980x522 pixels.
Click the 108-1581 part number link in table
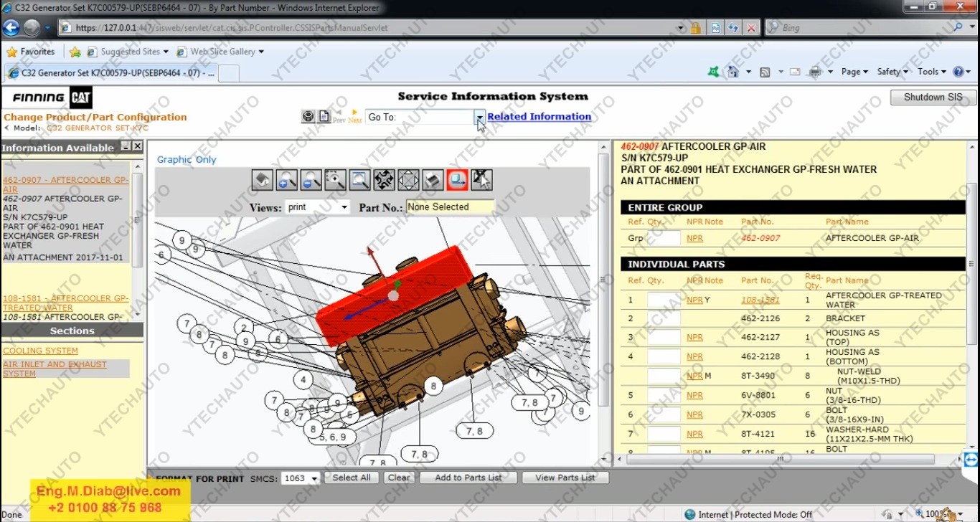click(x=760, y=300)
